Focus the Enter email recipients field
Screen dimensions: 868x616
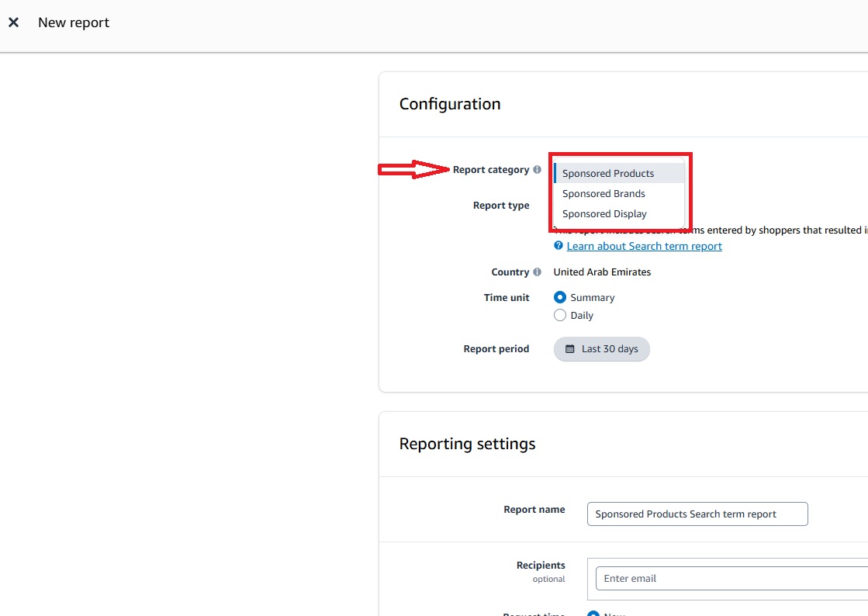731,578
